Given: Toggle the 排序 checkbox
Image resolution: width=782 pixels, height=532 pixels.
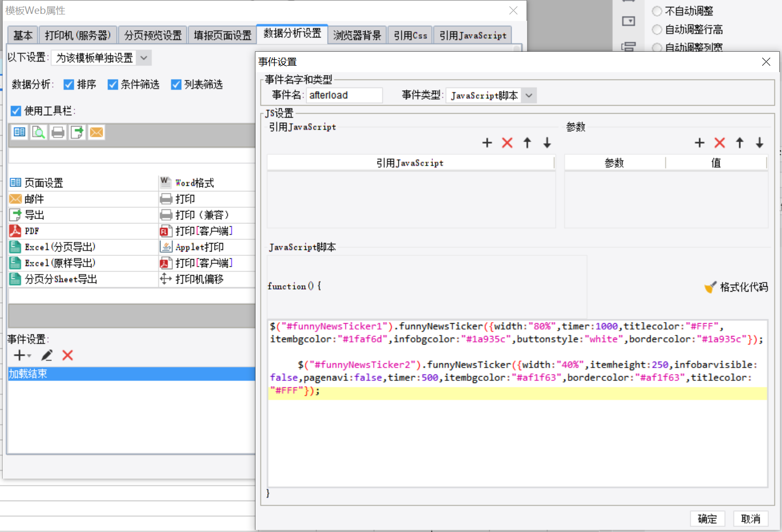Looking at the screenshot, I should (68, 84).
